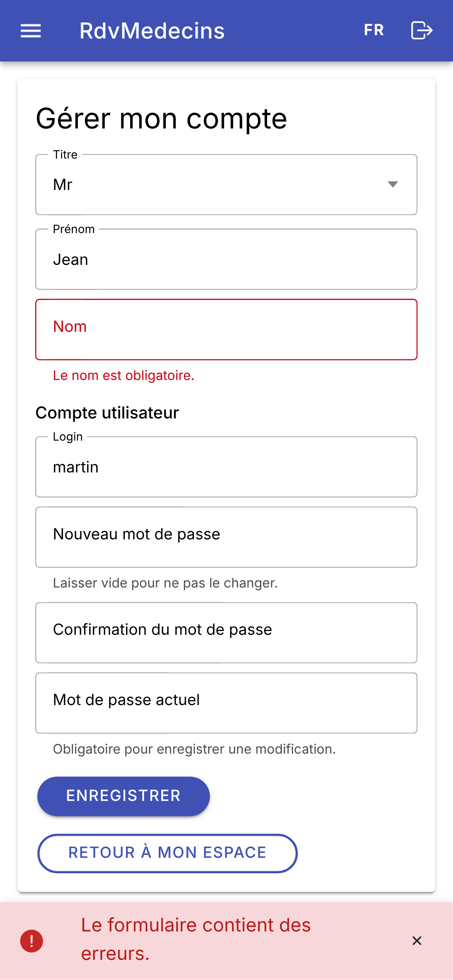Click Retour à mon espace button

[x=167, y=853]
